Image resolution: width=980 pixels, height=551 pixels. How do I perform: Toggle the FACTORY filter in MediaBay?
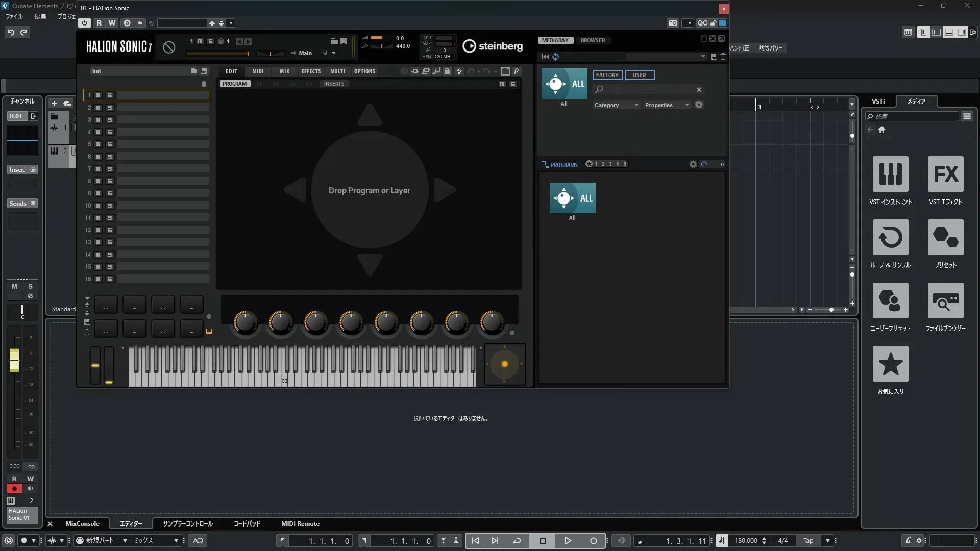tap(607, 75)
